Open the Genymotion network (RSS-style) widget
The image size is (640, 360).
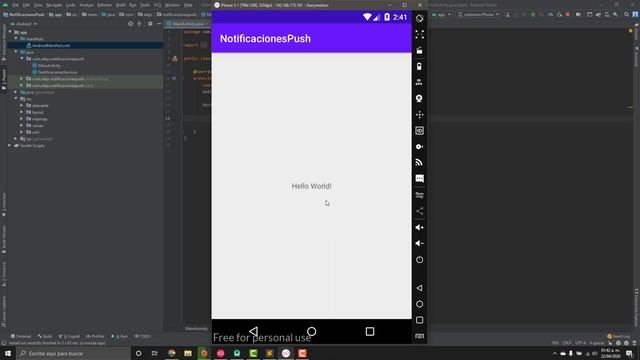click(419, 162)
